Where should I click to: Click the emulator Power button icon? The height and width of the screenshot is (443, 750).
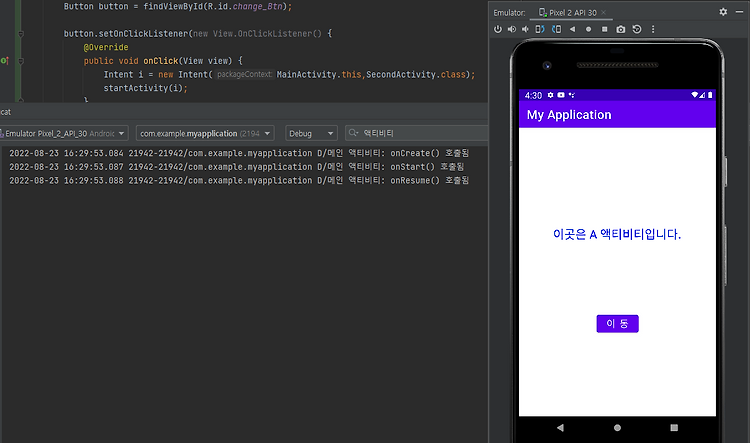click(x=498, y=29)
